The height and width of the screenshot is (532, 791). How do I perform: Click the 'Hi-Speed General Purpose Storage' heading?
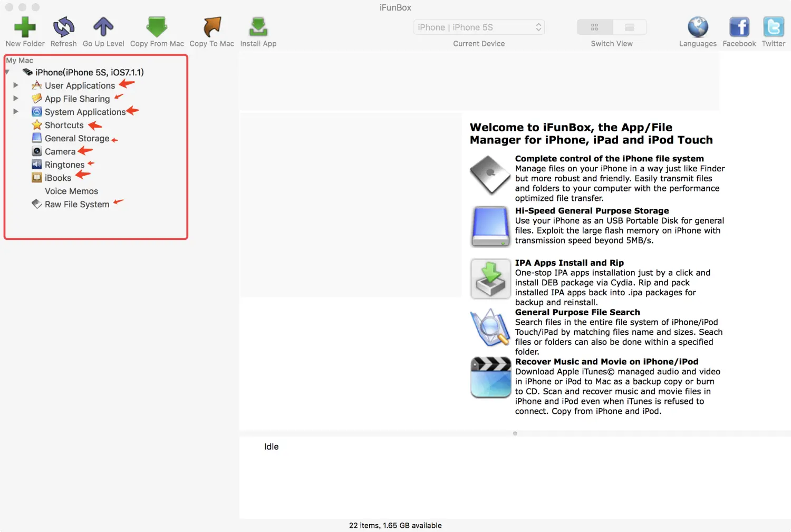tap(592, 211)
